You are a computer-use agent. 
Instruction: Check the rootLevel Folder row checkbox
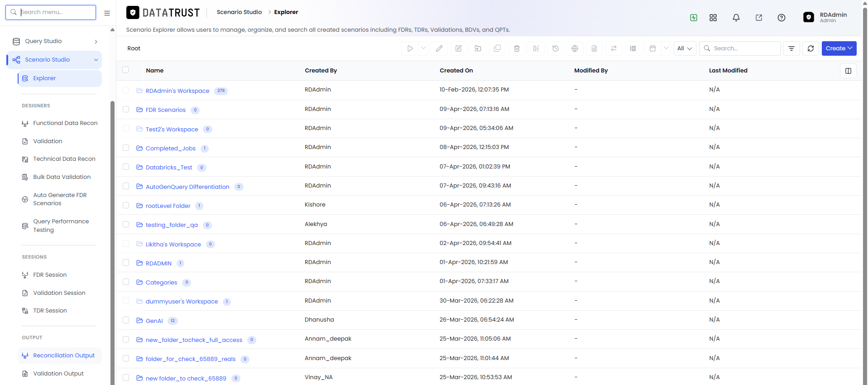[x=126, y=205]
